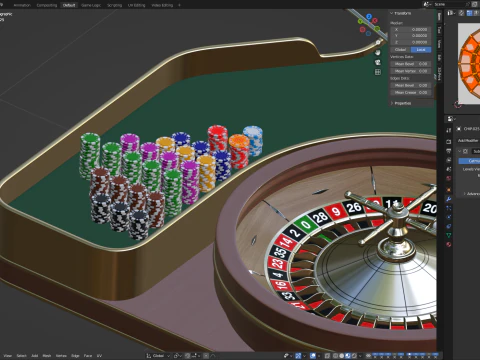Viewport: 480px width, 360px height.
Task: Adjust the edges Mean Crease slider
Action: (411, 92)
